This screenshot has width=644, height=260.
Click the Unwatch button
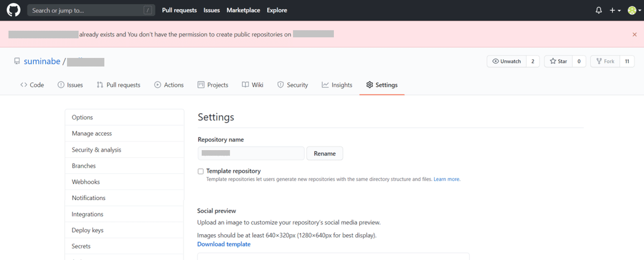[507, 62]
